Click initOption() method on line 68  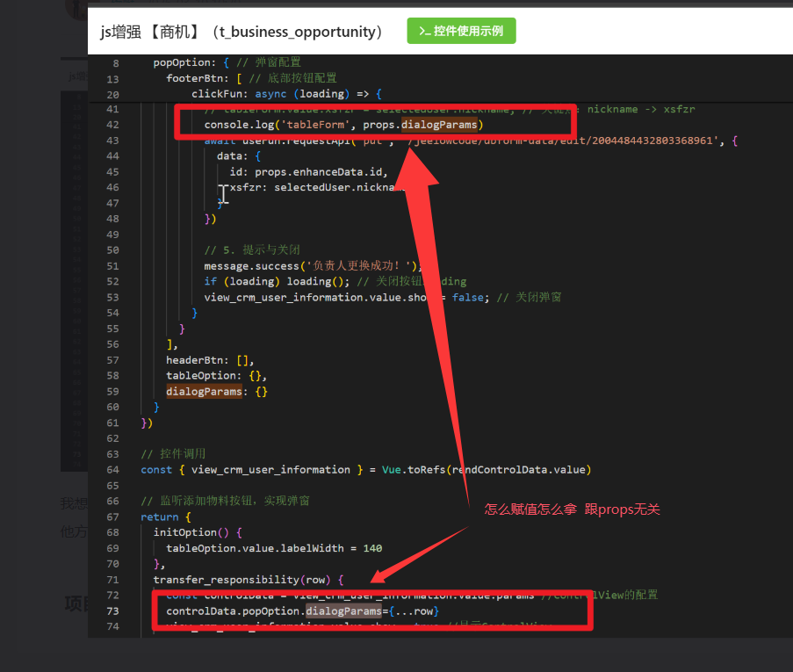click(x=191, y=532)
